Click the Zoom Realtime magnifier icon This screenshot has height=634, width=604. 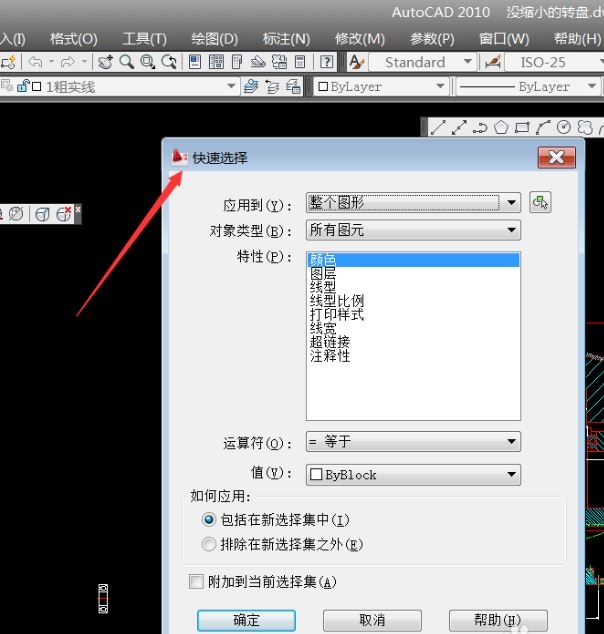[126, 62]
